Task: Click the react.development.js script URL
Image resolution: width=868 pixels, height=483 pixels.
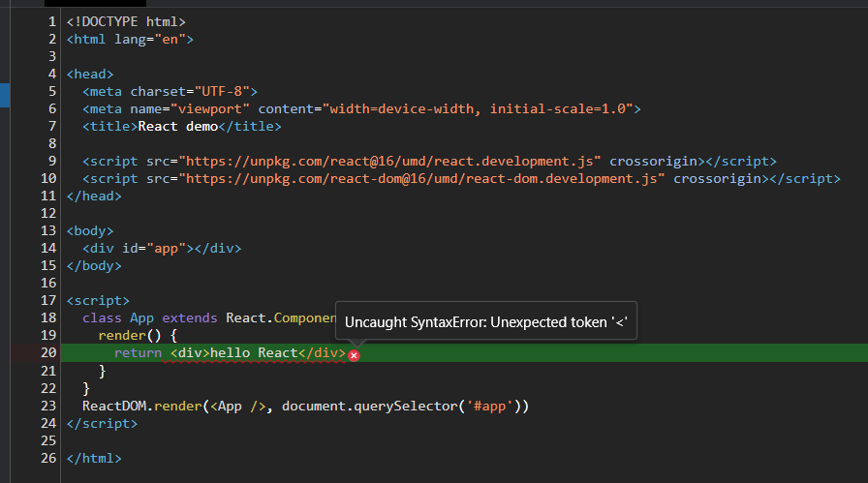Action: [389, 161]
